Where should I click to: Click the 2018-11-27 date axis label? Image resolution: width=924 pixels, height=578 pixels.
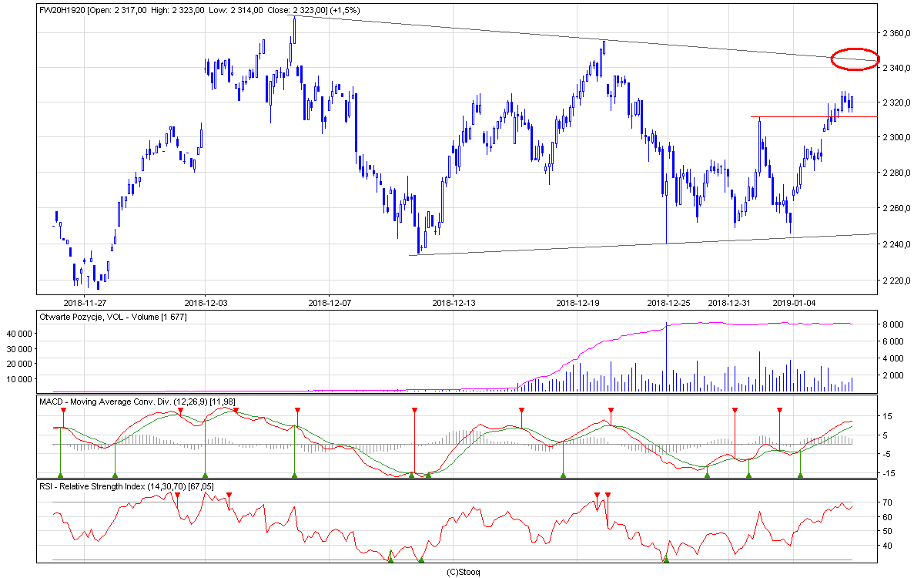point(83,303)
